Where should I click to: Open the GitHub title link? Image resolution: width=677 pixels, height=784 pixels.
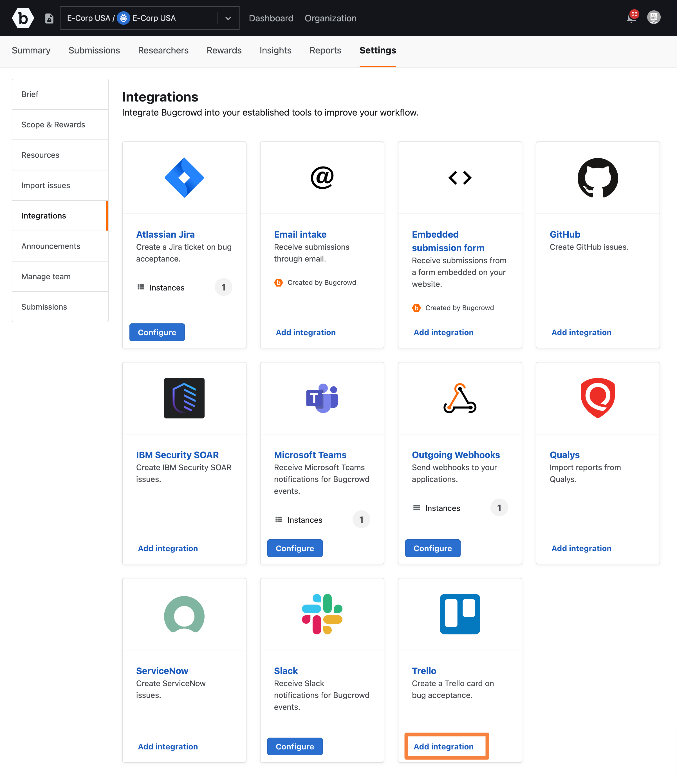tap(565, 234)
